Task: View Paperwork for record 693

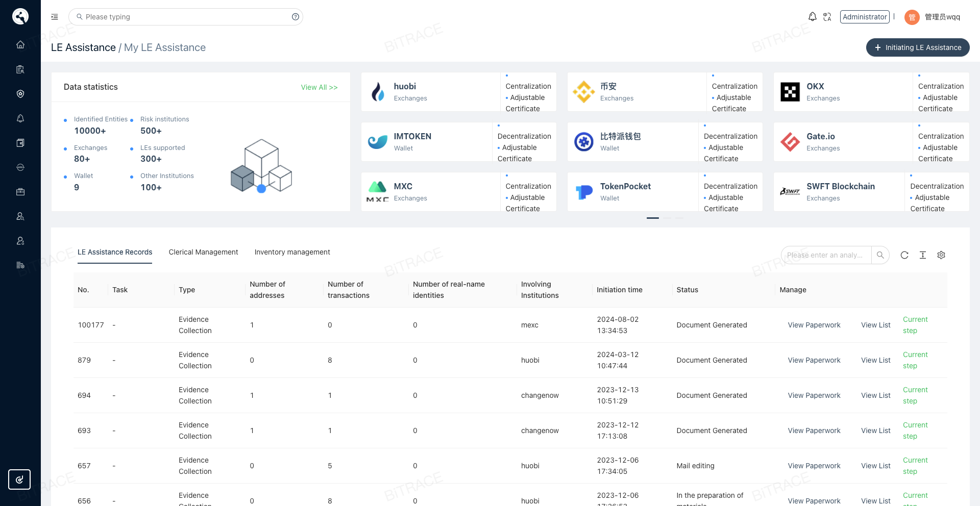Action: (814, 431)
